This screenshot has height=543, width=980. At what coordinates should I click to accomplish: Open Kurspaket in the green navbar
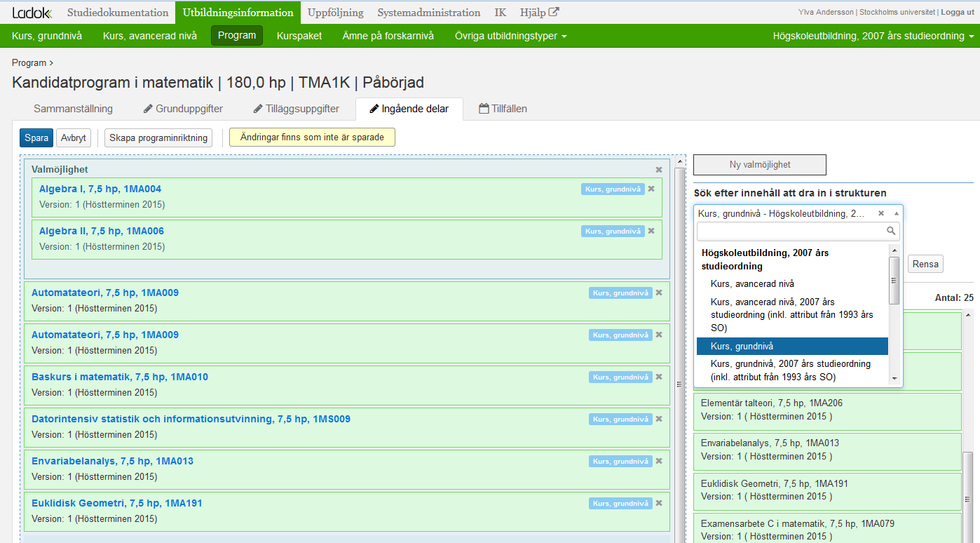pos(299,36)
